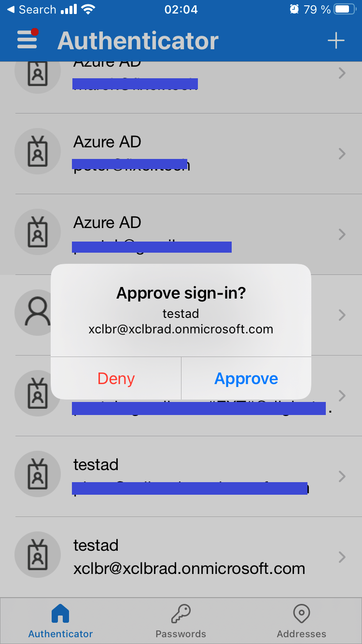Open the hamburger menu icon
Screen dimensions: 362x644
tap(27, 40)
